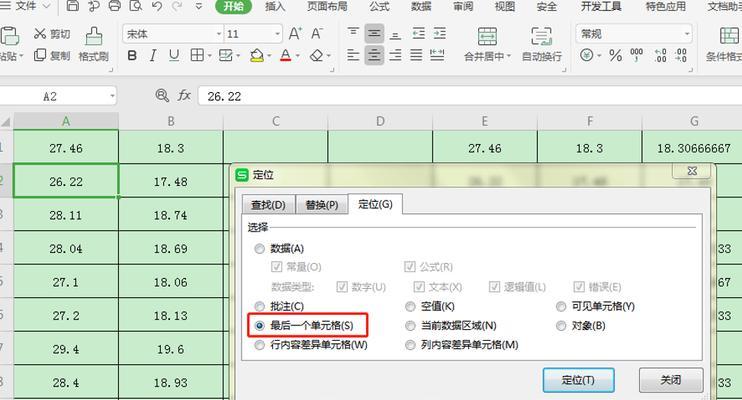Select 最后一个单元格(S) radio option
The image size is (742, 400).
[x=259, y=326]
